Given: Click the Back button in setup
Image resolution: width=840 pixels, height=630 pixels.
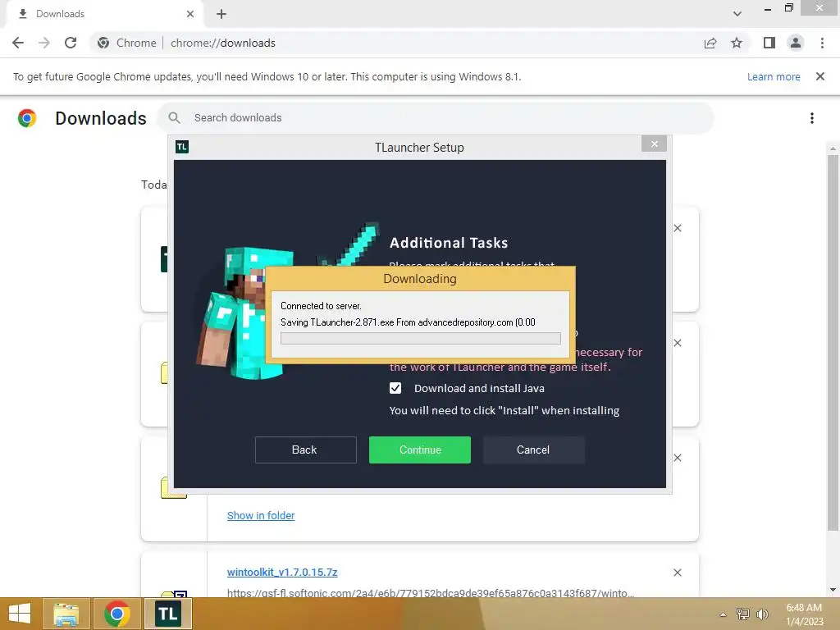Looking at the screenshot, I should [305, 450].
